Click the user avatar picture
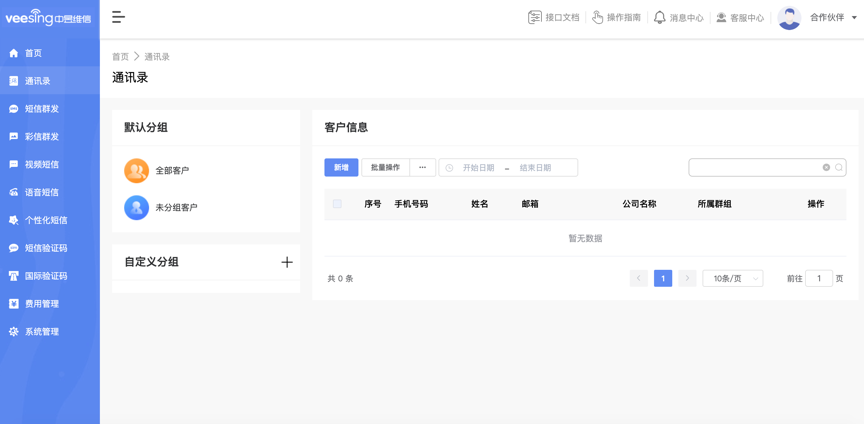 pos(789,18)
